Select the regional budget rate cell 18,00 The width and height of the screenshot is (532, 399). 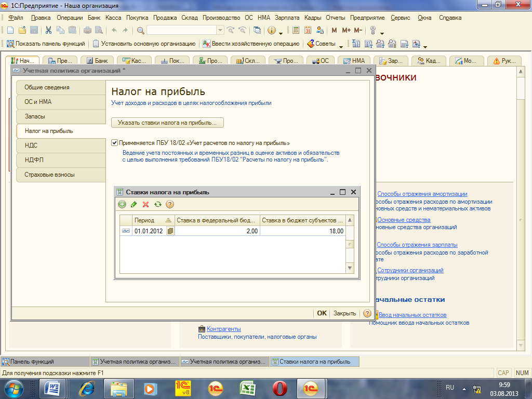pyautogui.click(x=303, y=231)
